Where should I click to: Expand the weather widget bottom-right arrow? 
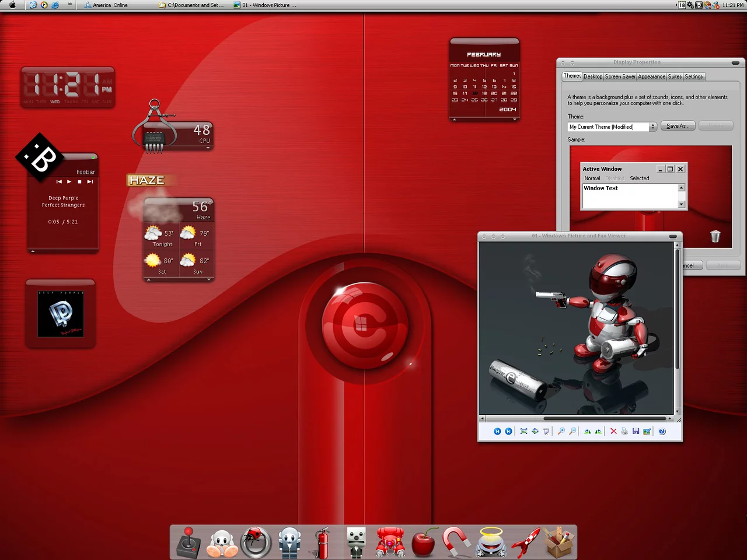[x=208, y=279]
